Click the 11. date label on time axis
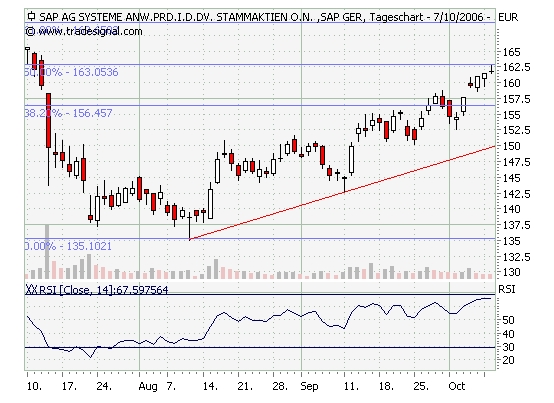The width and height of the screenshot is (554, 403). coord(351,386)
